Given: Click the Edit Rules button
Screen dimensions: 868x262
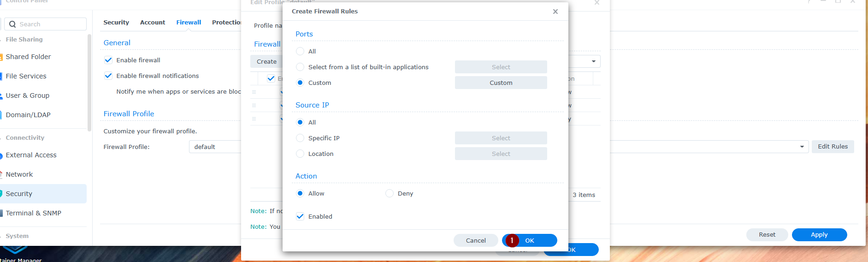Looking at the screenshot, I should click(x=833, y=147).
